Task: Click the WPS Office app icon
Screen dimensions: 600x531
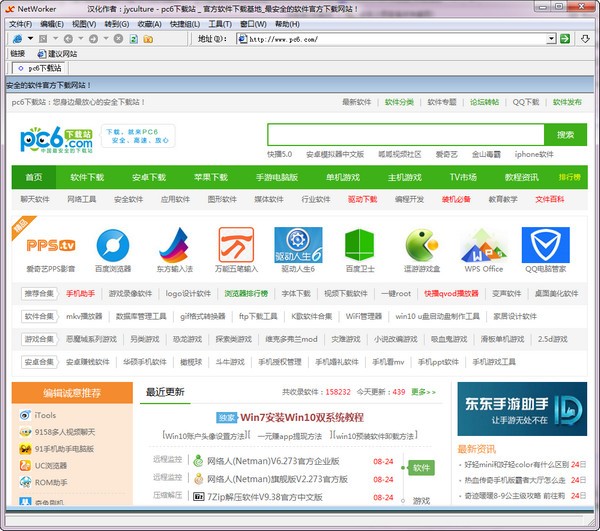Action: tap(484, 245)
